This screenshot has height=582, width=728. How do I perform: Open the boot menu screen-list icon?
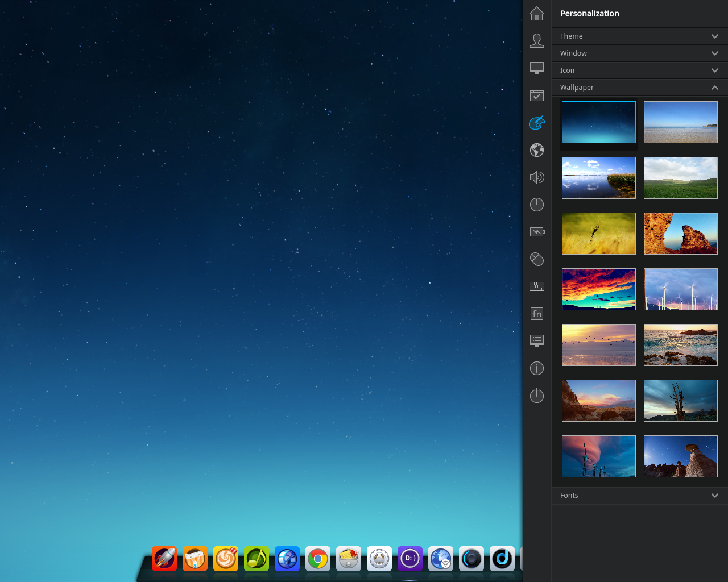[x=537, y=341]
